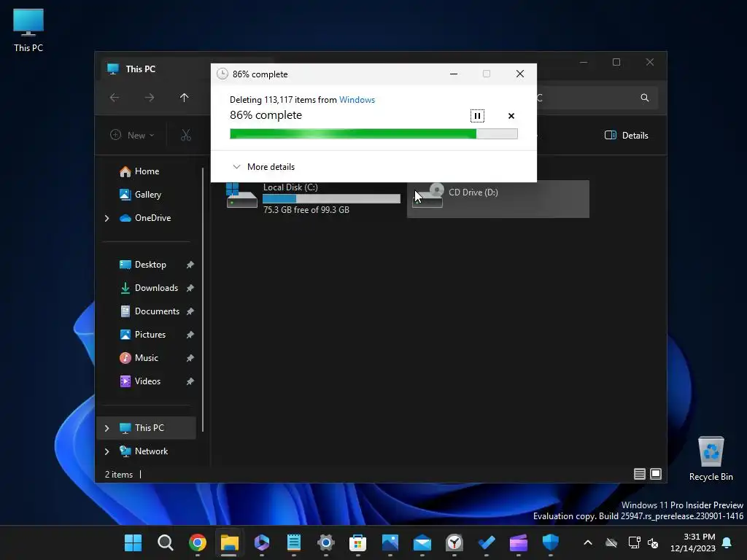This screenshot has width=747, height=560.
Task: Expand the Network tree node
Action: point(107,451)
